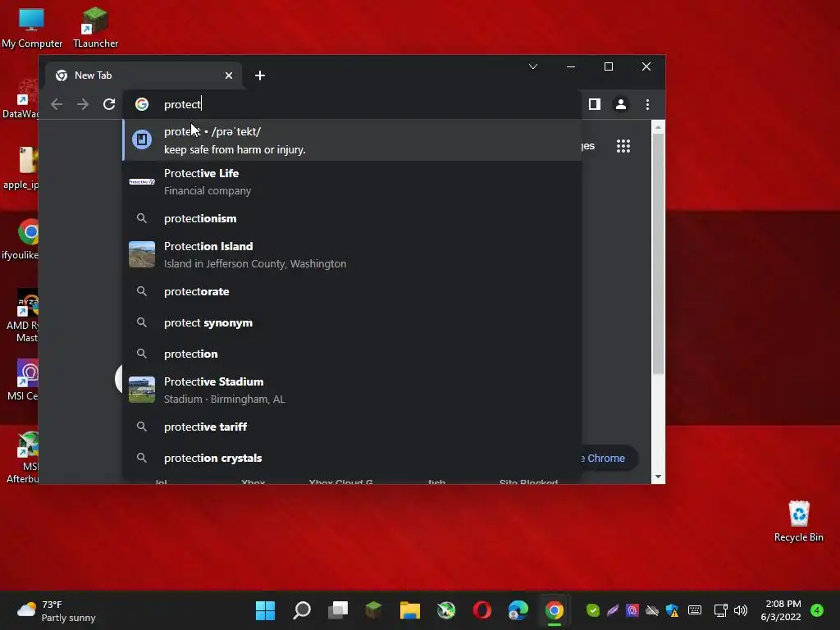The height and width of the screenshot is (630, 840).
Task: Choose the Protective Stadium suggestion
Action: 352,390
